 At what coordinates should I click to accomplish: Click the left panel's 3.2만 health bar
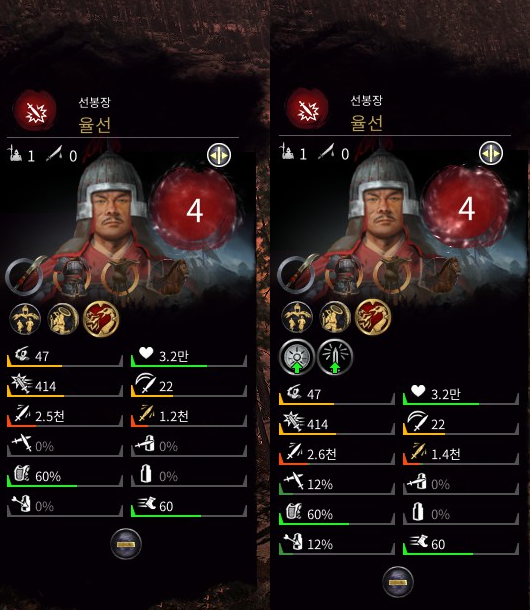pyautogui.click(x=189, y=357)
